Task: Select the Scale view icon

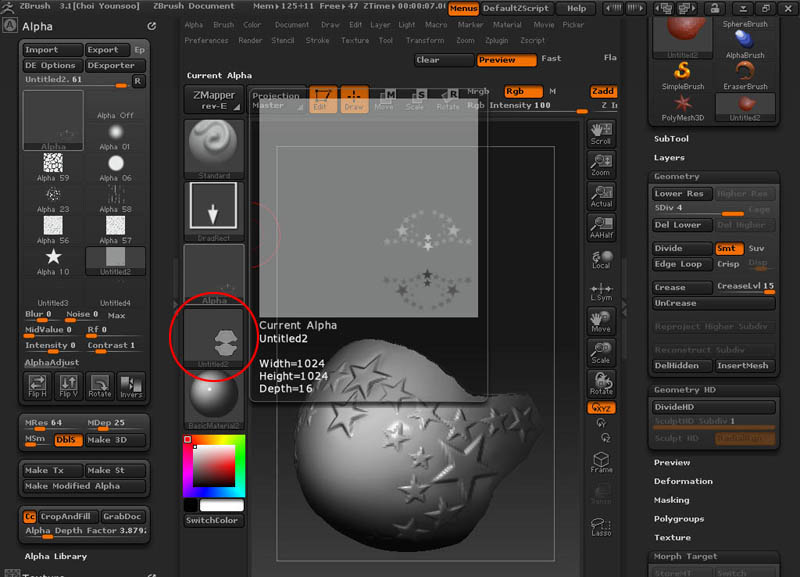Action: [x=601, y=353]
